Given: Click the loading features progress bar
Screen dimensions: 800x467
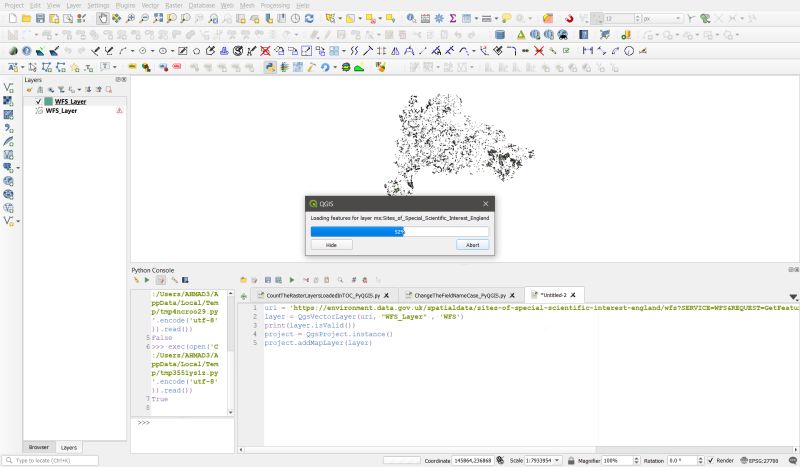Looking at the screenshot, I should pyautogui.click(x=399, y=232).
